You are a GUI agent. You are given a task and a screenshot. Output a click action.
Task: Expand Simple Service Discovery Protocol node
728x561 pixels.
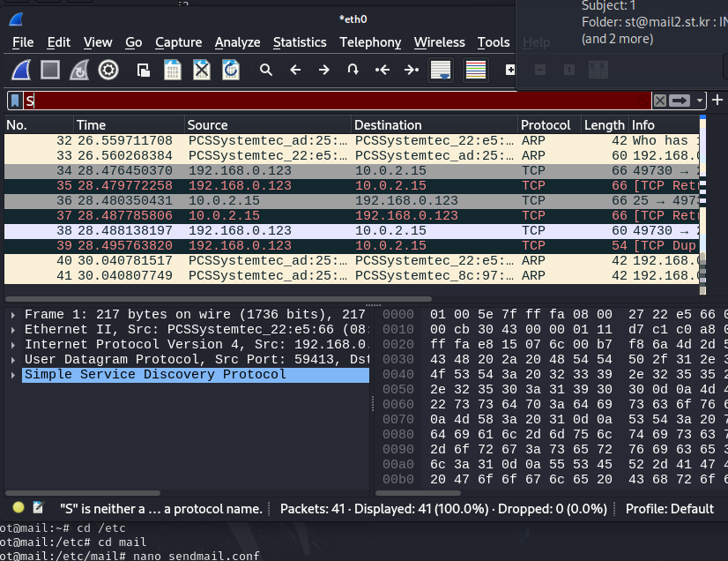click(x=13, y=375)
